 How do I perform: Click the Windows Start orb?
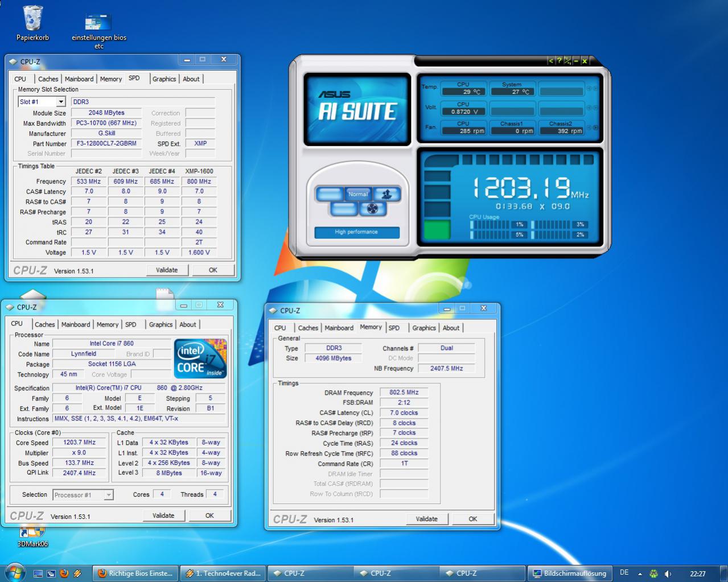(x=15, y=573)
